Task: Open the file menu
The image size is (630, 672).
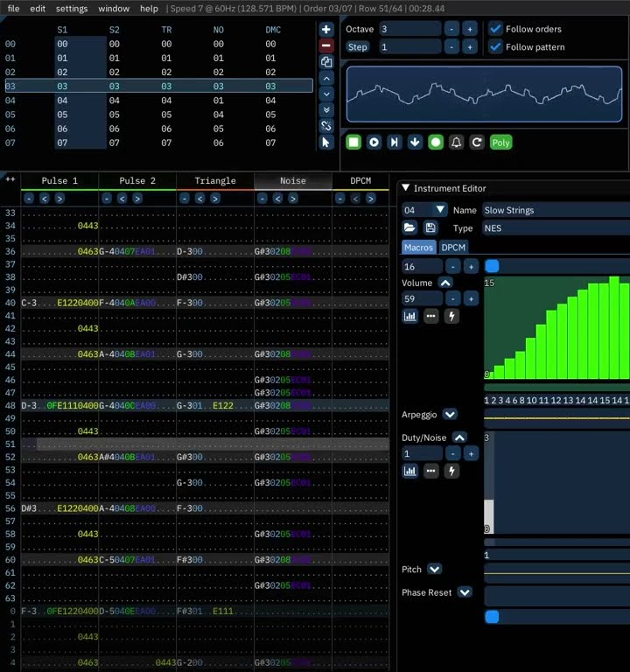Action: point(13,8)
